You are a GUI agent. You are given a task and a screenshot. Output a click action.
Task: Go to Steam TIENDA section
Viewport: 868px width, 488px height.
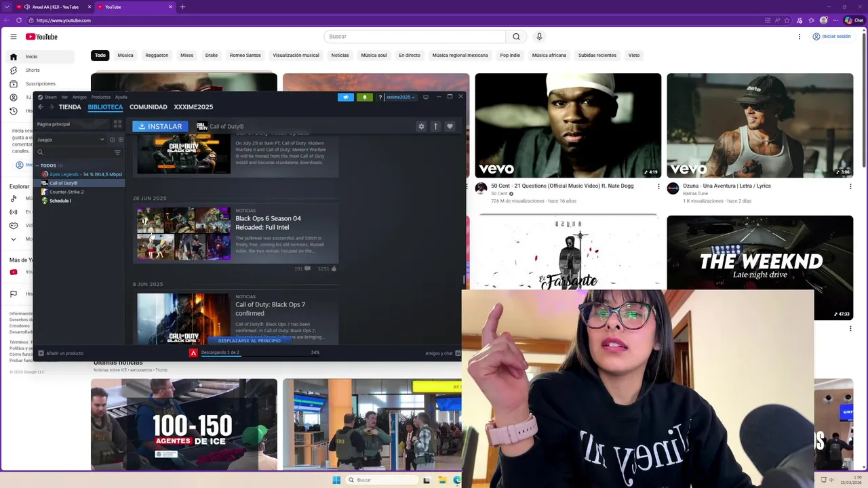(70, 107)
